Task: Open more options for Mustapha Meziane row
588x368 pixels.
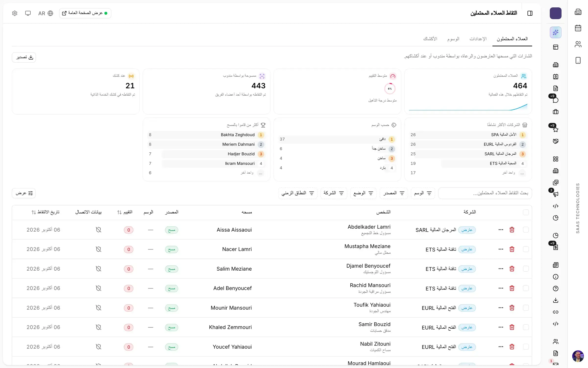Action: 501,249
